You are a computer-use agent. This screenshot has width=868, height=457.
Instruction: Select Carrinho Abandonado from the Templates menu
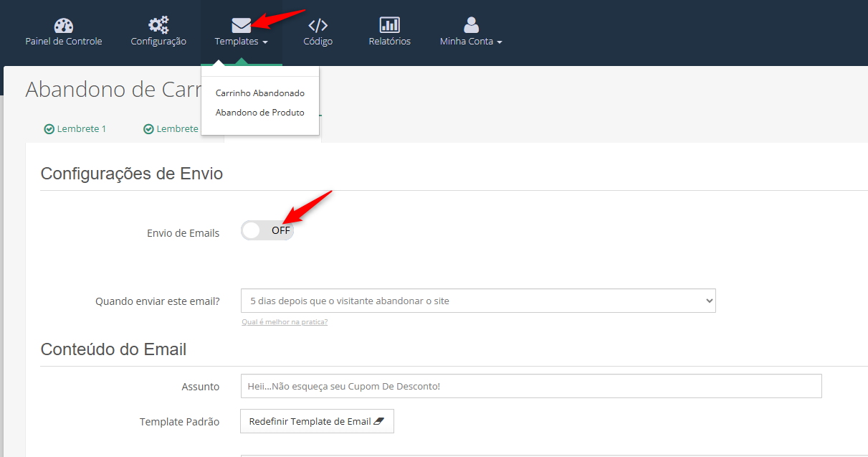pyautogui.click(x=259, y=93)
